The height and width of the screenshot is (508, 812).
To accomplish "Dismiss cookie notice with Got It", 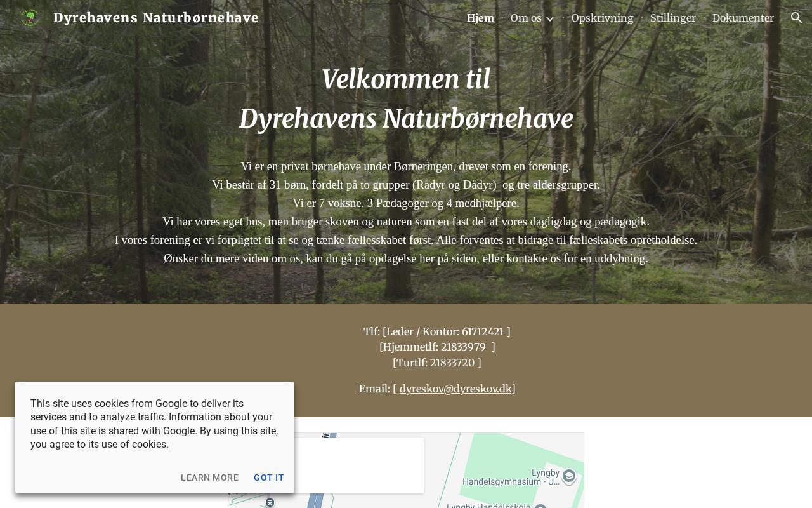I will click(x=269, y=478).
